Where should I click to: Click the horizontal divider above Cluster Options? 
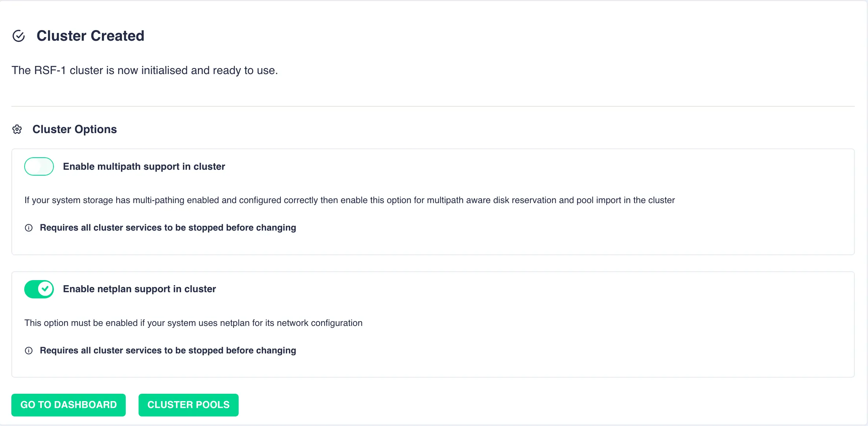tap(433, 106)
